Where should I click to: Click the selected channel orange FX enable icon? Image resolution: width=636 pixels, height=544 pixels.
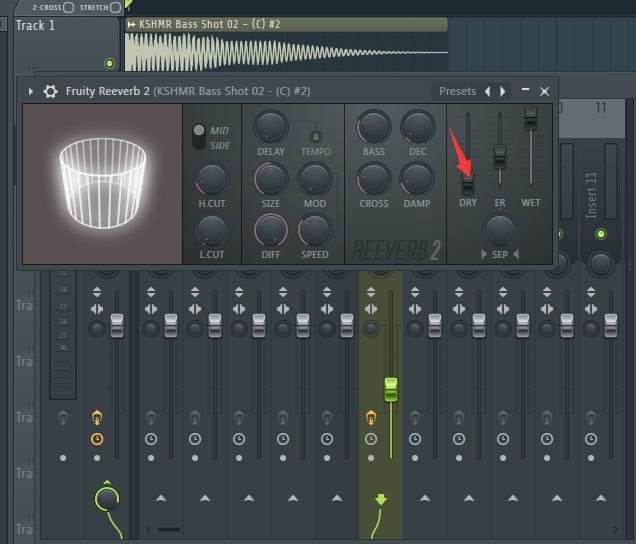pyautogui.click(x=371, y=417)
